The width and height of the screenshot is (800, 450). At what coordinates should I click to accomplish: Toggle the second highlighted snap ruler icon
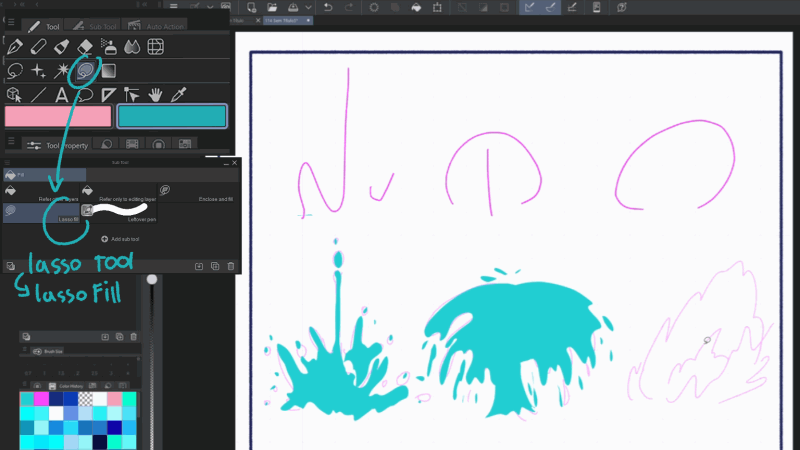tap(551, 7)
